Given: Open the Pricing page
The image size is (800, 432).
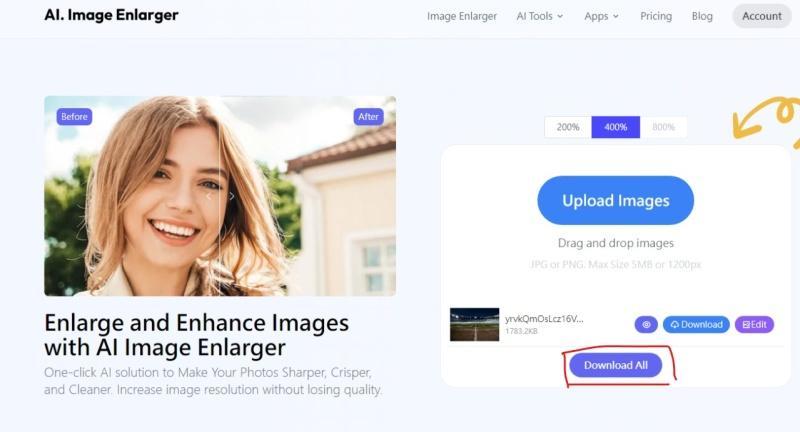Looking at the screenshot, I should coord(656,16).
